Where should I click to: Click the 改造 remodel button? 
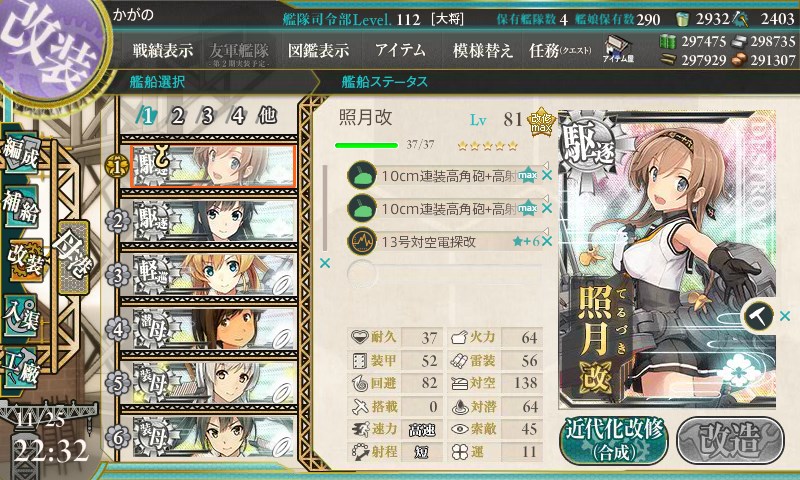pos(730,440)
